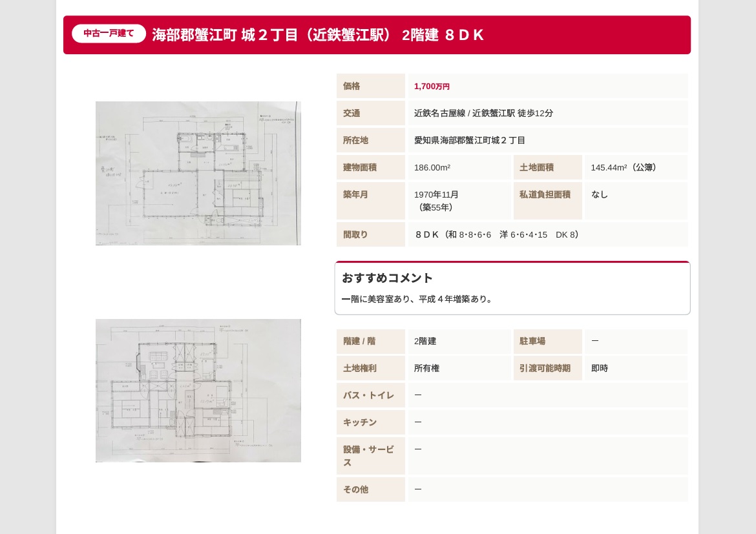Select the 駐車場 label cell
The width and height of the screenshot is (756, 534).
[532, 341]
